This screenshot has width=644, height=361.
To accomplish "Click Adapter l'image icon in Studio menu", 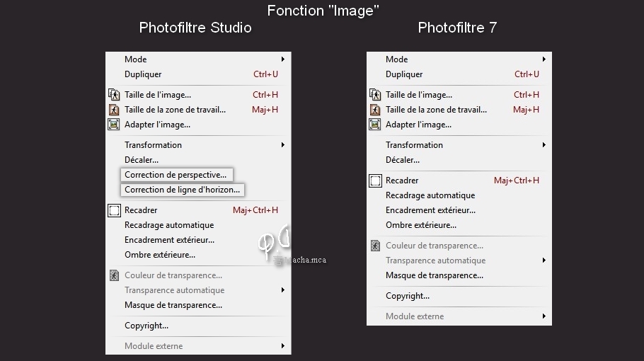I will tap(114, 125).
